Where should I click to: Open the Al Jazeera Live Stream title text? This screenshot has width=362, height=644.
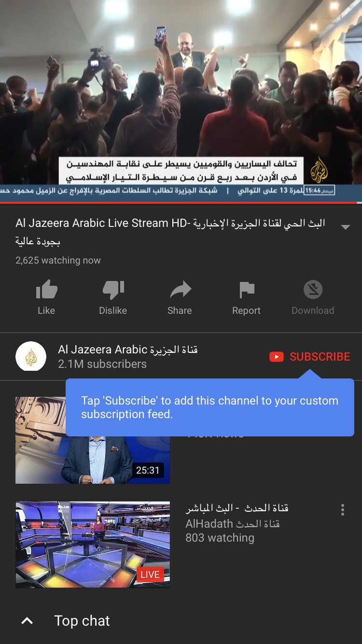coord(170,232)
